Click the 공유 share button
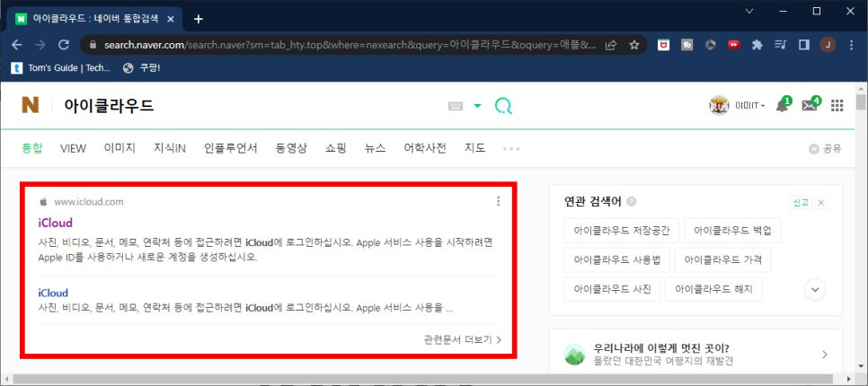The image size is (868, 386). [x=826, y=149]
